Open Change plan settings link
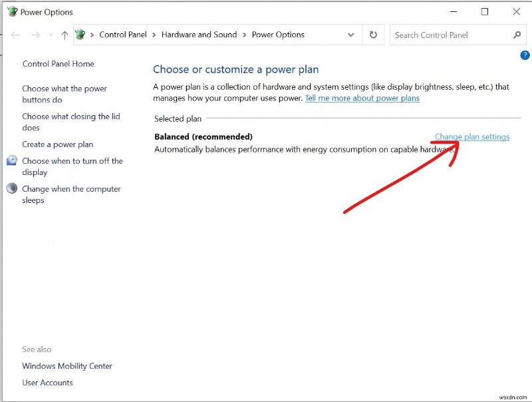Viewport: 532px width, 402px height. pyautogui.click(x=472, y=136)
